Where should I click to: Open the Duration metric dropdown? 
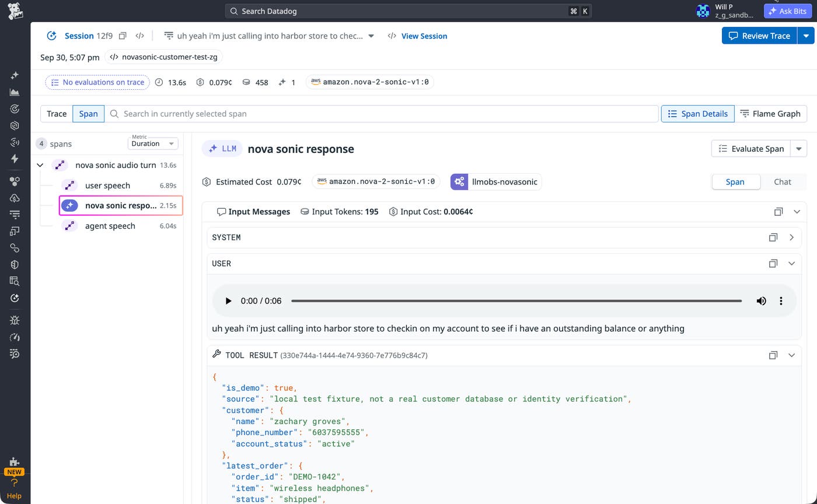[x=153, y=143]
